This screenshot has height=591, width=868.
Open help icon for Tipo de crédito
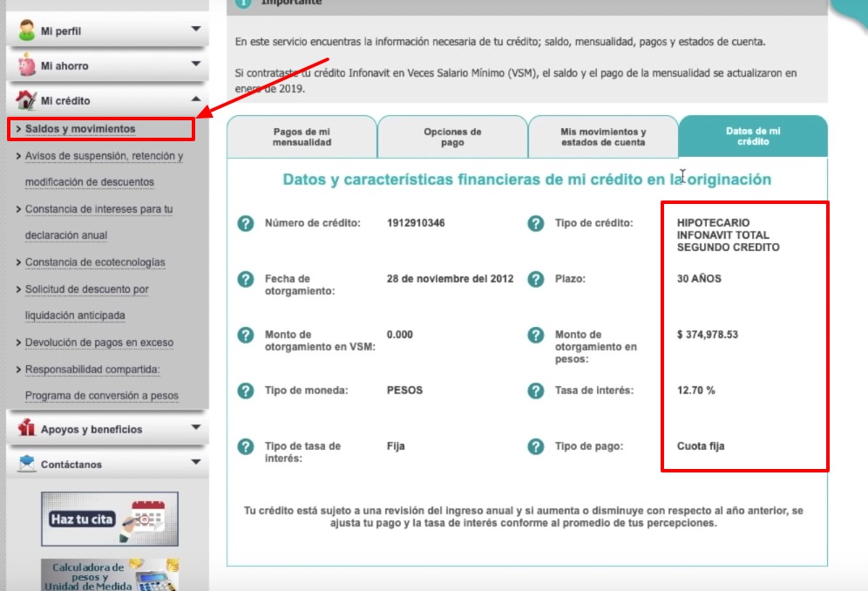535,223
